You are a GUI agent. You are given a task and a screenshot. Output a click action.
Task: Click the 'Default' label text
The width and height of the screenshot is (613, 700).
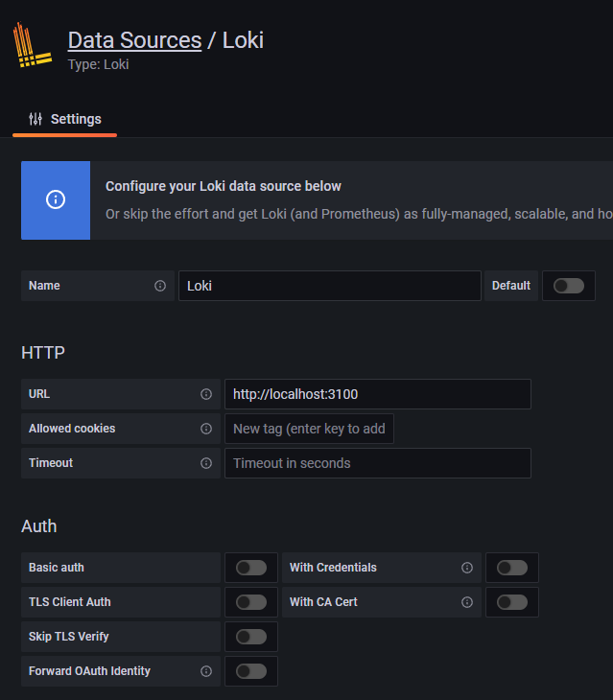[x=511, y=286]
